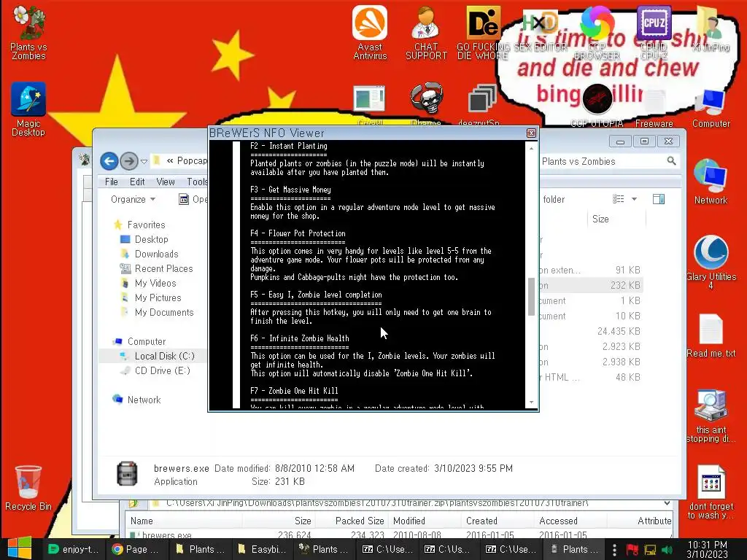Viewport: 747px width, 560px height.
Task: Open the Magic Desktop icon
Action: [28, 109]
